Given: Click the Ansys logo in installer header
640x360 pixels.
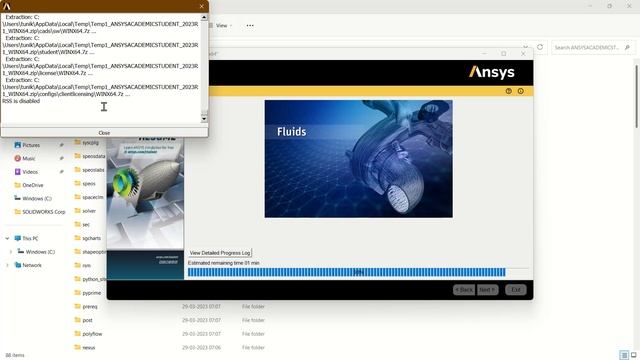Looking at the screenshot, I should coord(492,72).
